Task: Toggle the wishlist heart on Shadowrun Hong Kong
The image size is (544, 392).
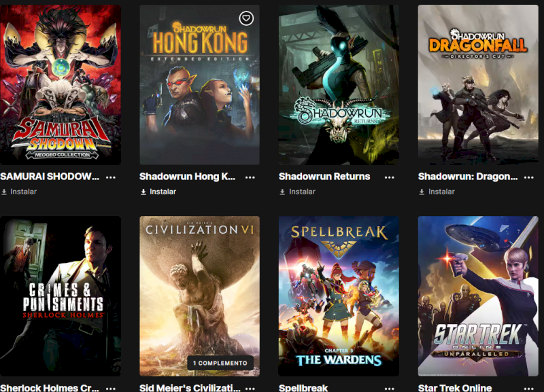Action: 246,18
